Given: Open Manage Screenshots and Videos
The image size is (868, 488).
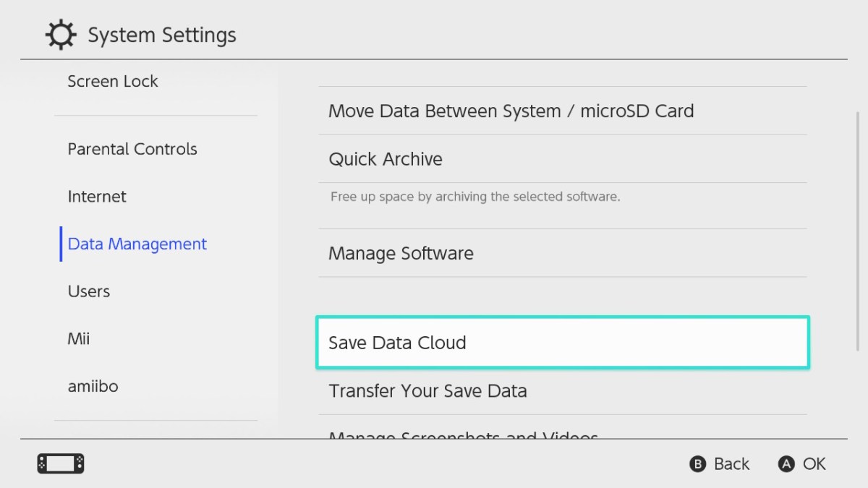Looking at the screenshot, I should point(462,436).
